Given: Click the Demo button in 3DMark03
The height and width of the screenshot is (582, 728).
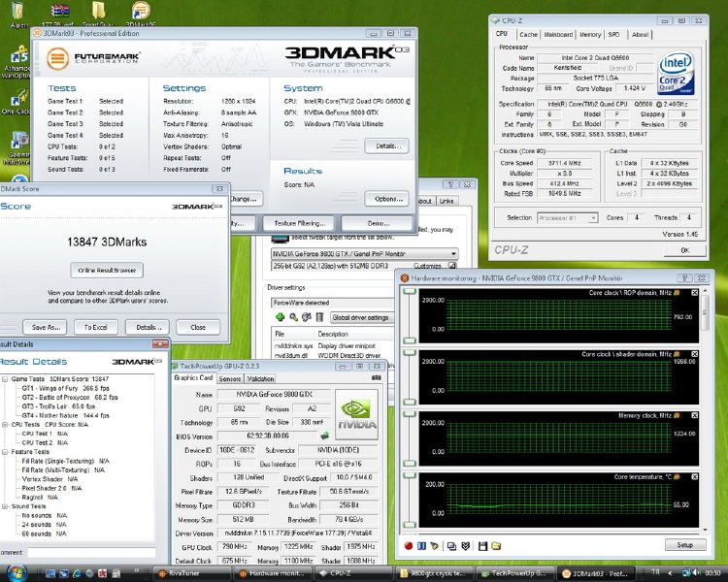Looking at the screenshot, I should (378, 223).
